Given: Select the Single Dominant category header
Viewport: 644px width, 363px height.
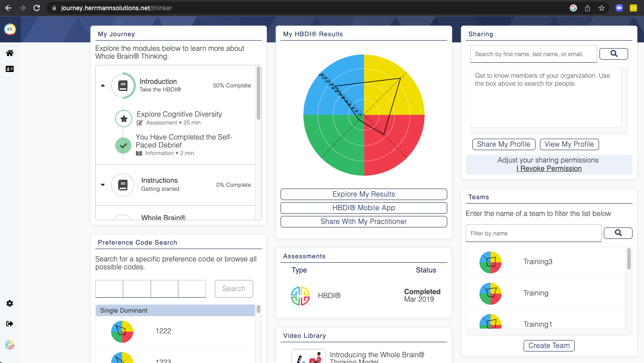Looking at the screenshot, I should (175, 310).
